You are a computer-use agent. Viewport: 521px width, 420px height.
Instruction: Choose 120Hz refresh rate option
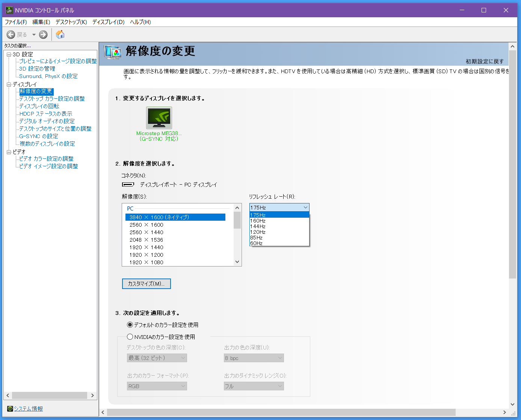(279, 232)
